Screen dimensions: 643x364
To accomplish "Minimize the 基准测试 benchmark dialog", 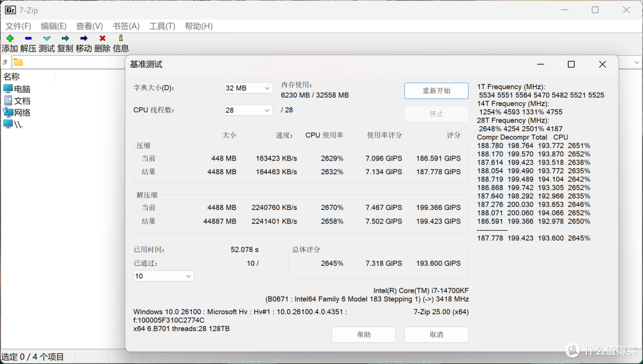I will point(541,64).
